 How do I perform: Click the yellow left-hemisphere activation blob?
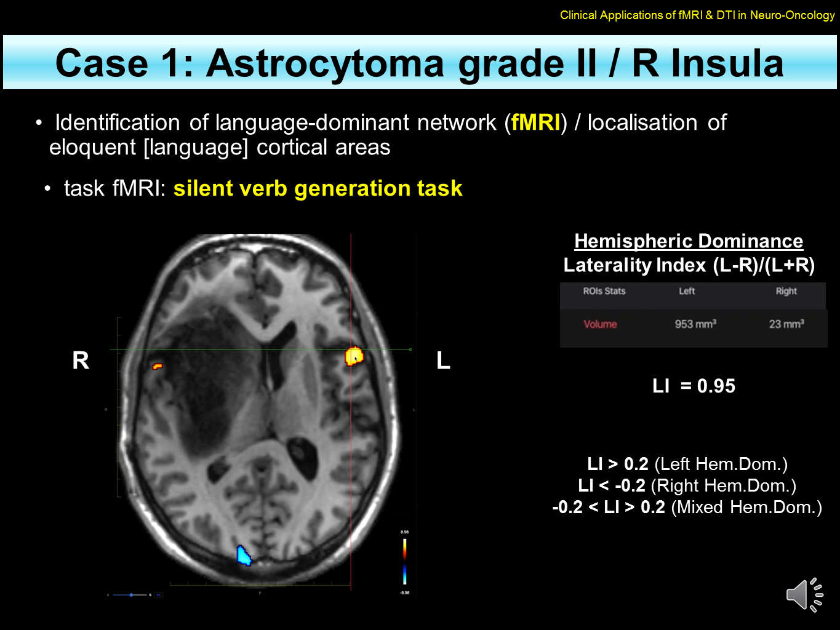[x=354, y=356]
